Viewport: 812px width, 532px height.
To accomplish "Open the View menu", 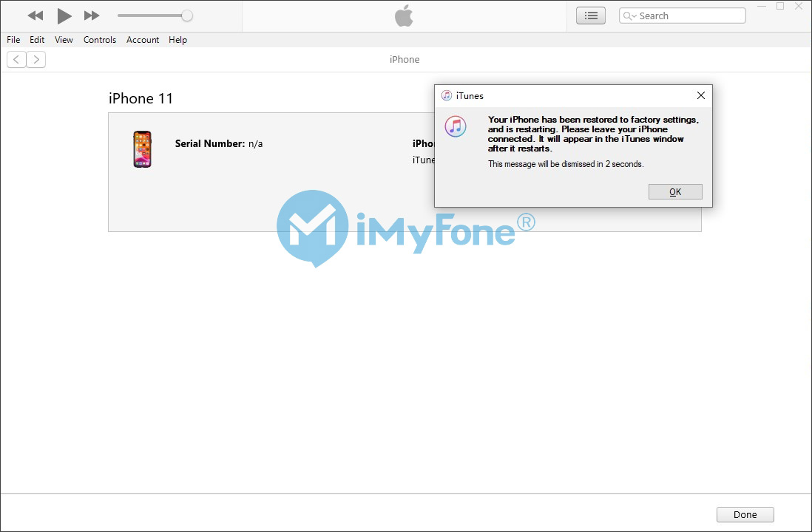I will click(64, 40).
